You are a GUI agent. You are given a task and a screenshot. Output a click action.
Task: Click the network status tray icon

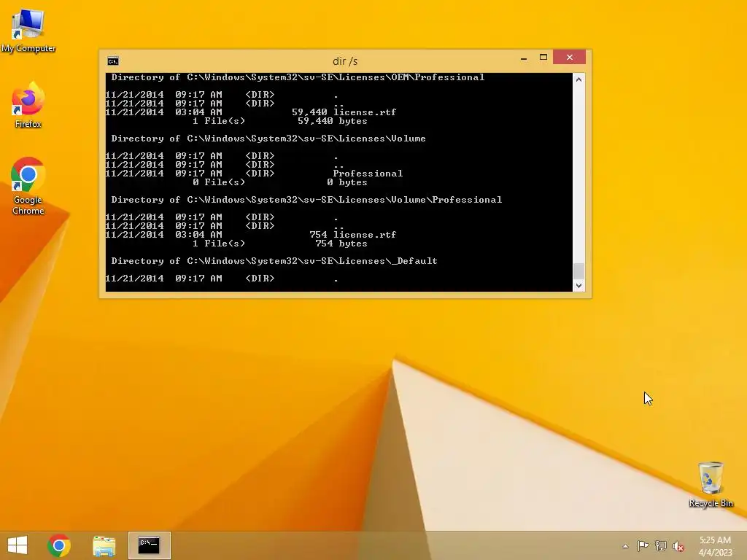661,545
